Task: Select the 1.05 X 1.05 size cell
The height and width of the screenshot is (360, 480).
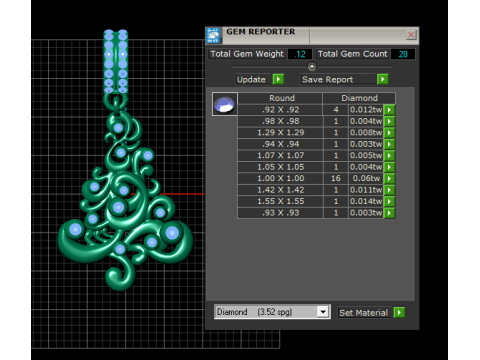Action: point(280,167)
